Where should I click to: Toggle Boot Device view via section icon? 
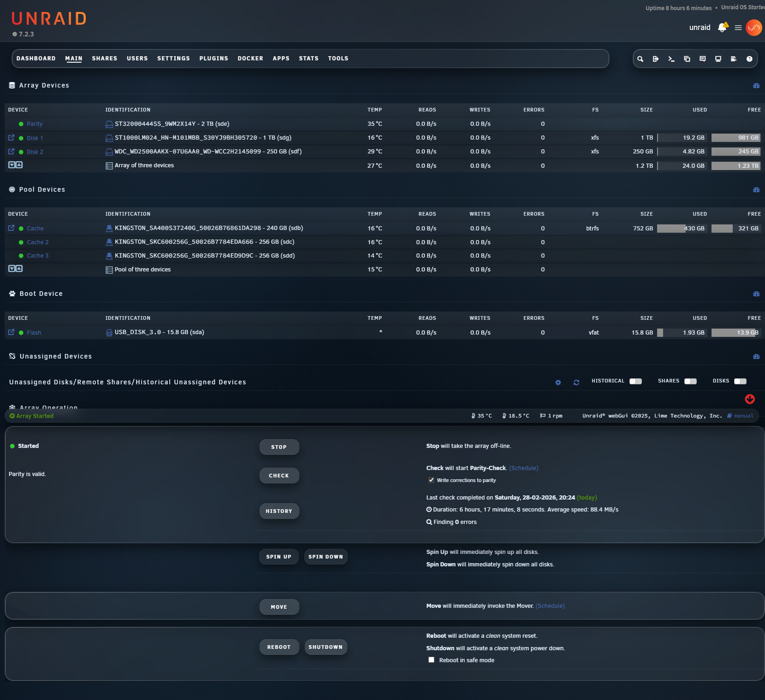tap(756, 294)
